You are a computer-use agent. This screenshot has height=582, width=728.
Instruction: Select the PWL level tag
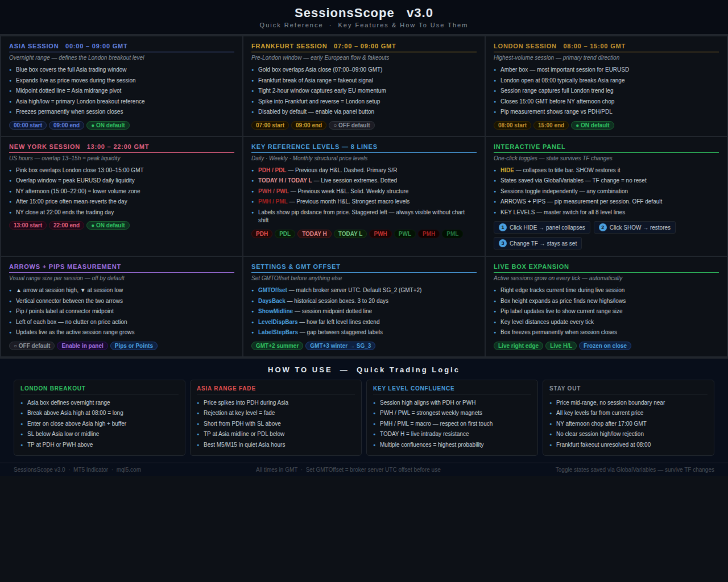click(x=405, y=234)
